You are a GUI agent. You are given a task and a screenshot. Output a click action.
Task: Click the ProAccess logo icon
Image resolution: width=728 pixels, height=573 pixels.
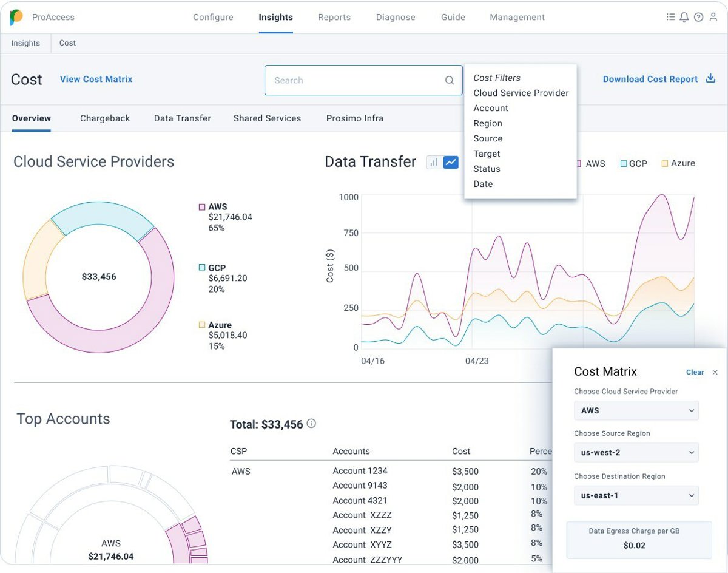pyautogui.click(x=16, y=18)
